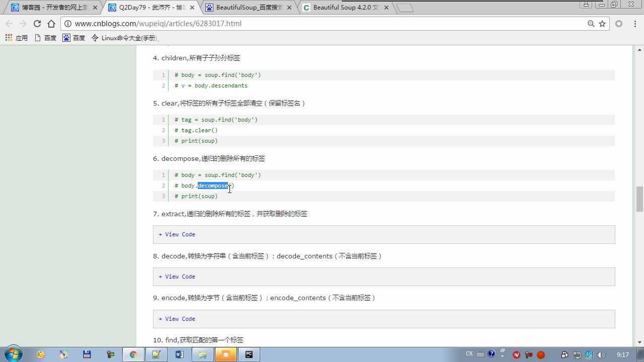Open the Windows Start menu
This screenshot has width=644, height=362.
13,354
